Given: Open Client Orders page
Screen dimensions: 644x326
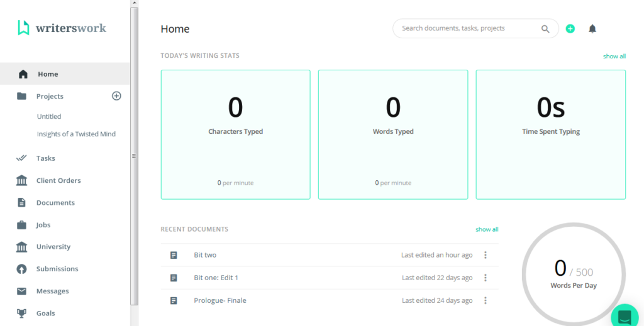Looking at the screenshot, I should click(58, 180).
